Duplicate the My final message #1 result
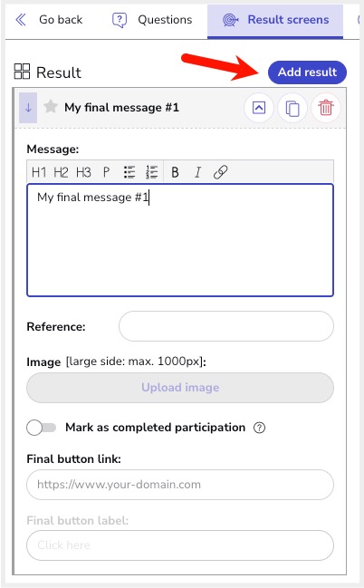The height and width of the screenshot is (588, 364). coord(292,108)
